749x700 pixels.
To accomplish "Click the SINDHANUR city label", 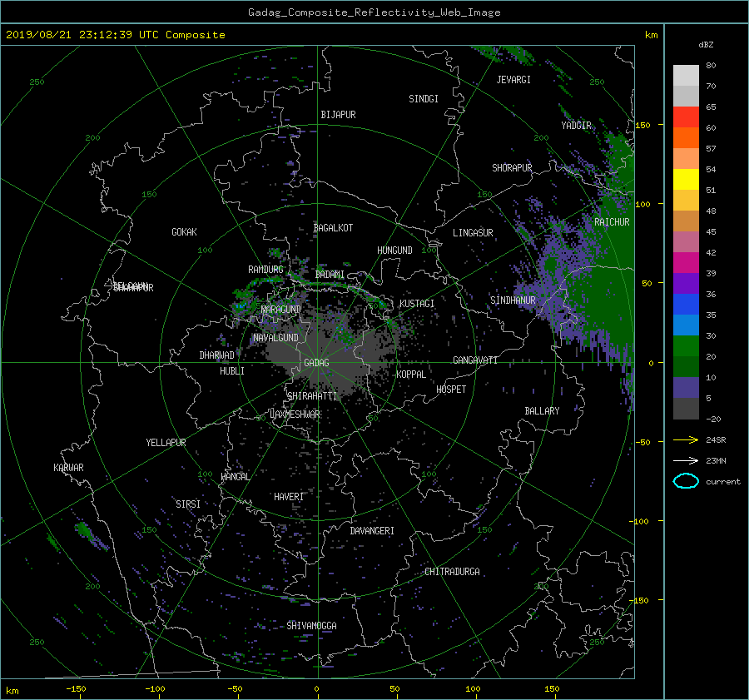I will click(513, 300).
